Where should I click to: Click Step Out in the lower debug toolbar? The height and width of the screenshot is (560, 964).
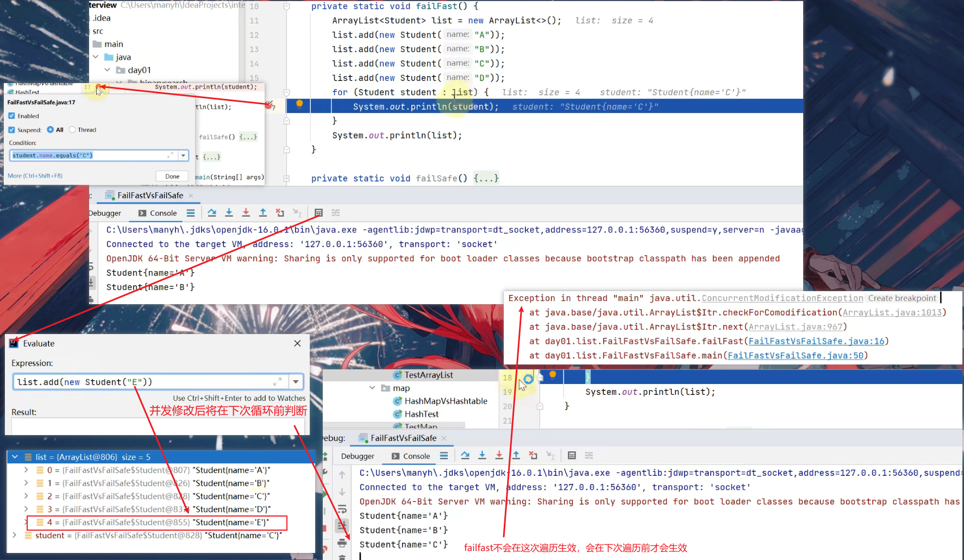(x=516, y=456)
